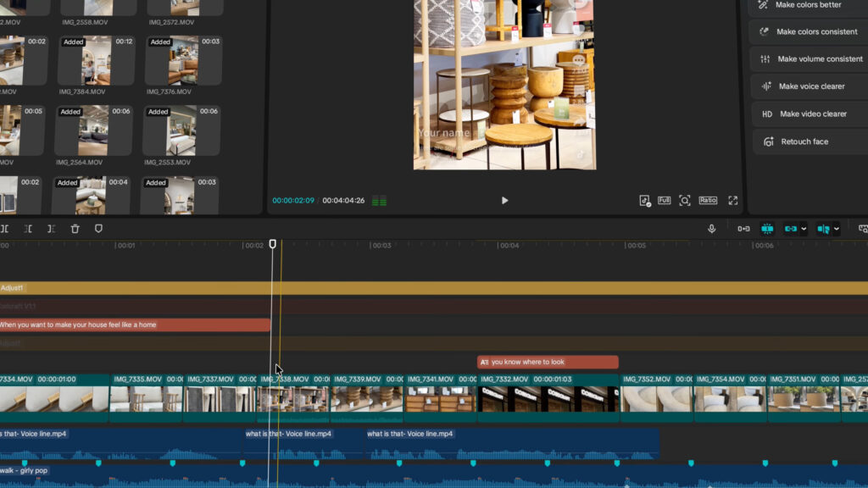Screen dimensions: 868x488
Task: Select IMG_7384.MOV media thumbnail
Action: coord(97,60)
